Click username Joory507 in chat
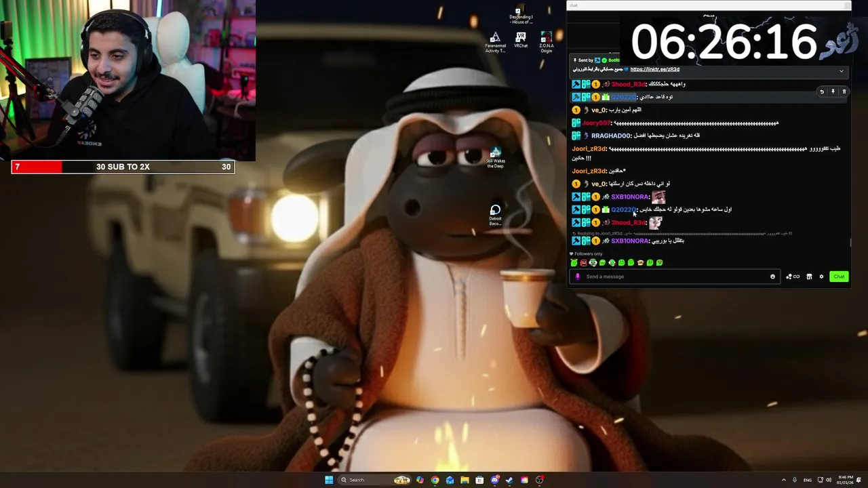This screenshot has width=868, height=488. [x=597, y=123]
